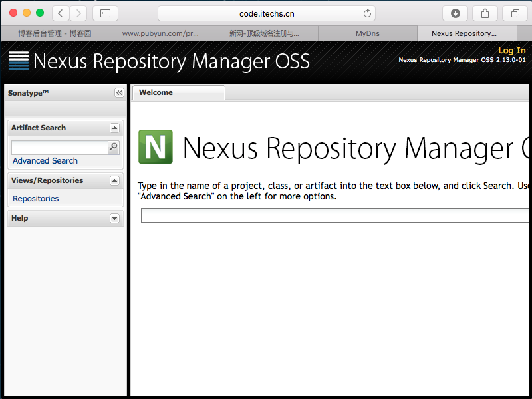Collapse the Artifact Search panel

(x=114, y=128)
